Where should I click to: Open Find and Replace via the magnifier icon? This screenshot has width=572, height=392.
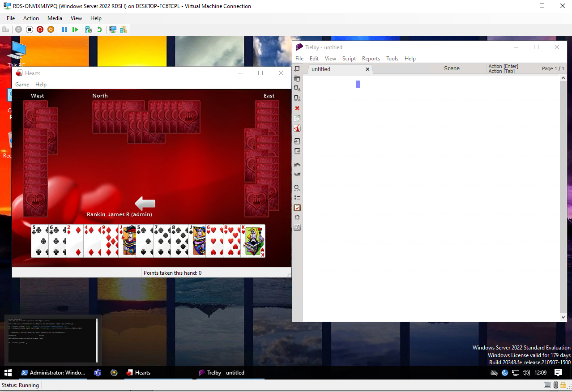point(297,187)
